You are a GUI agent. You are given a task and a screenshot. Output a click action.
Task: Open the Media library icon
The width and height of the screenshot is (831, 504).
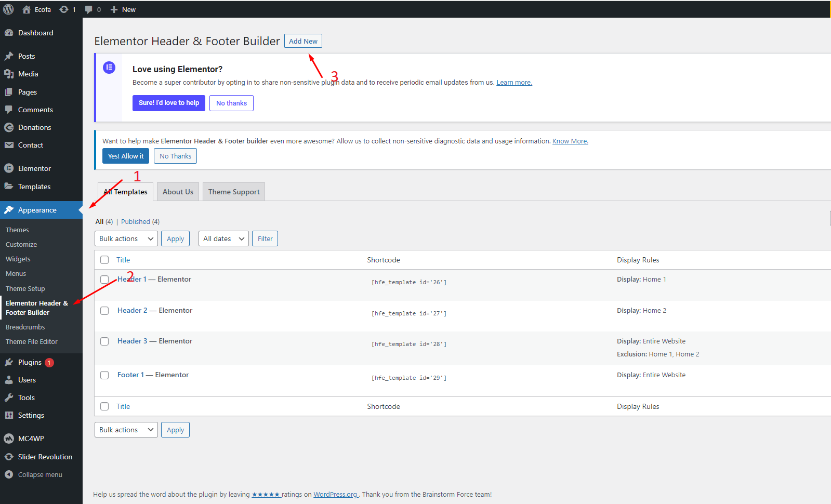point(9,74)
